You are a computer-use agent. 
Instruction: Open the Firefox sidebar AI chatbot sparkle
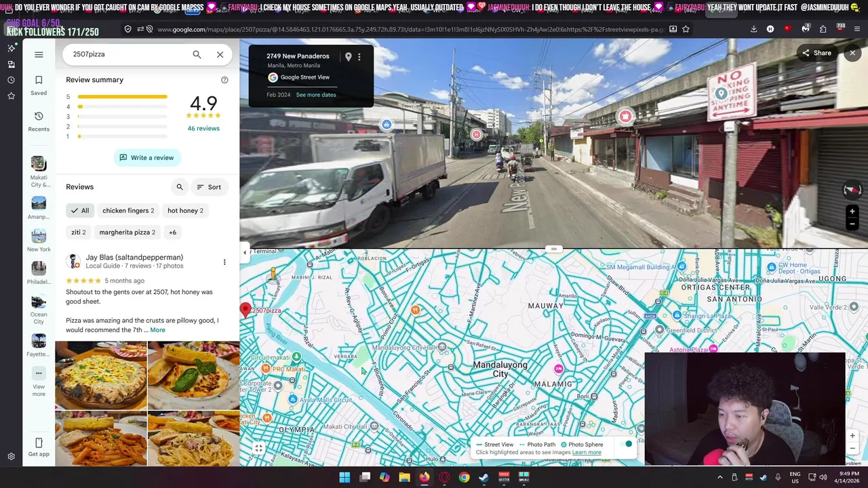point(11,48)
